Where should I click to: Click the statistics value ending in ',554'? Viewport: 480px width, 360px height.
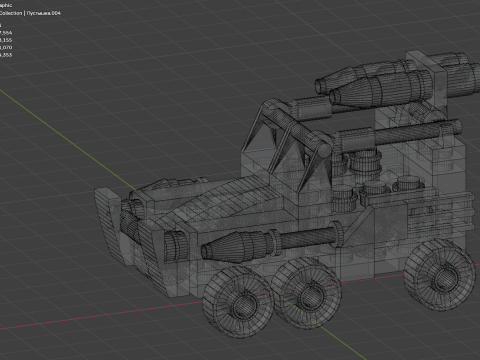(6, 33)
